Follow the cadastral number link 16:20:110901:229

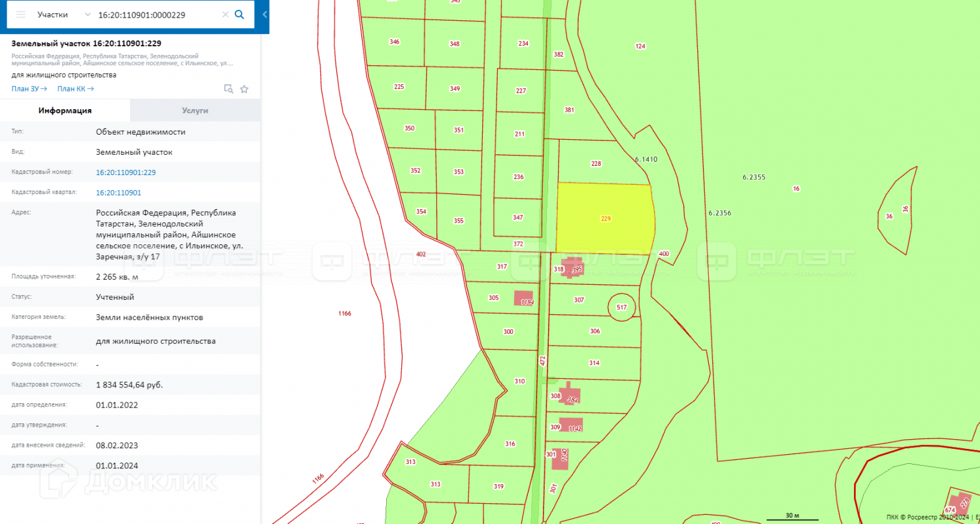point(125,172)
